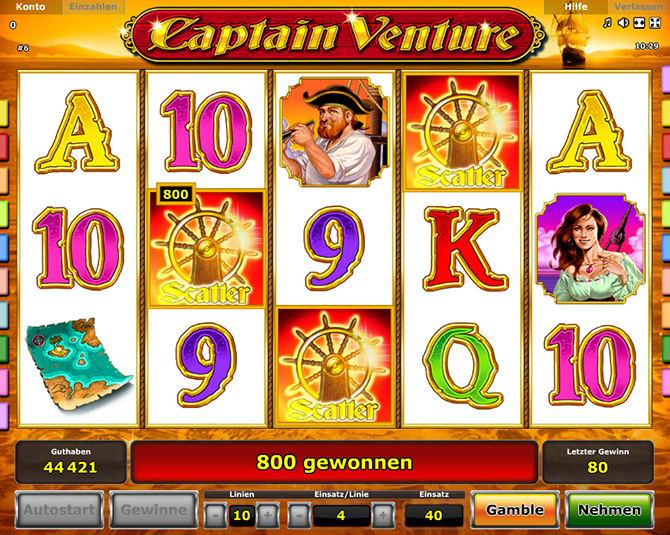
Task: Click the brunette lady symbol
Action: tap(590, 248)
